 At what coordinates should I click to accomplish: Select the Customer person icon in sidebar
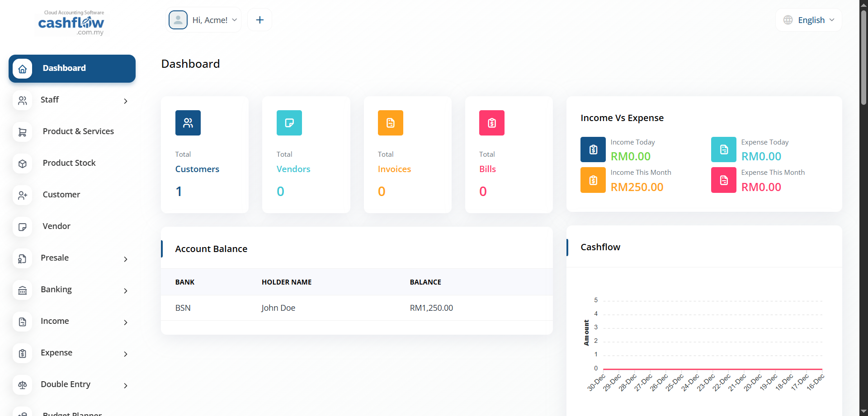pos(23,195)
